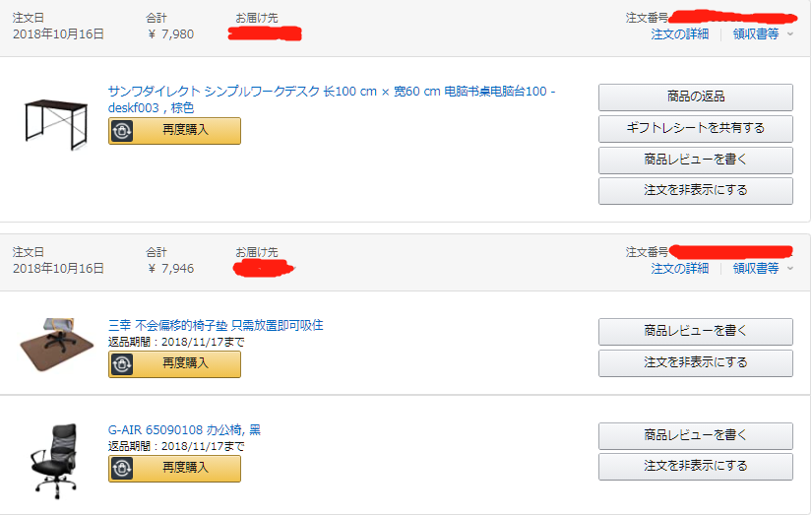Open the work desk product thumbnail
The height and width of the screenshot is (516, 812).
tap(56, 124)
